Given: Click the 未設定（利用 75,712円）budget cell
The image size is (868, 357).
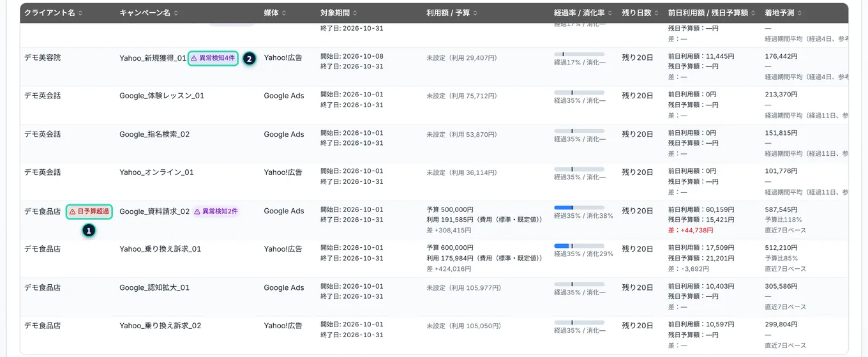Looking at the screenshot, I should (461, 96).
